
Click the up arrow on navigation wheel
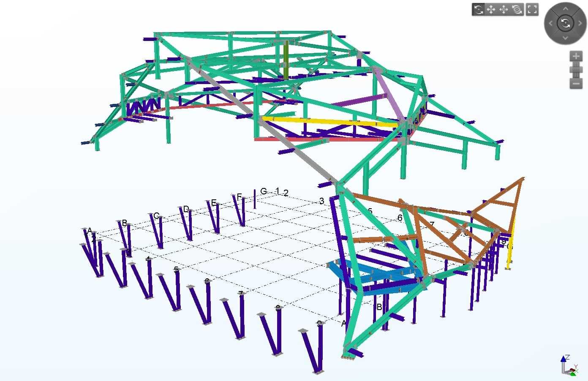[566, 8]
